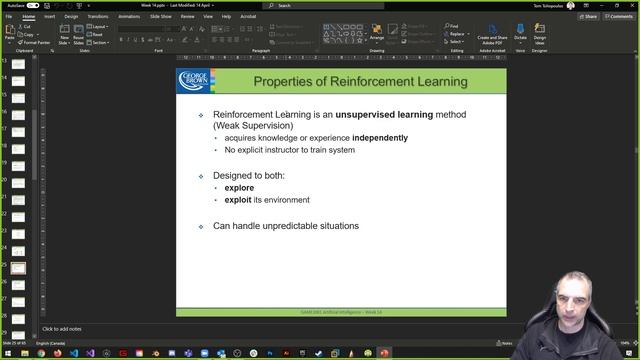Image resolution: width=640 pixels, height=360 pixels.
Task: Open Customize Quick Access Toolbar arrow
Action: click(89, 6)
